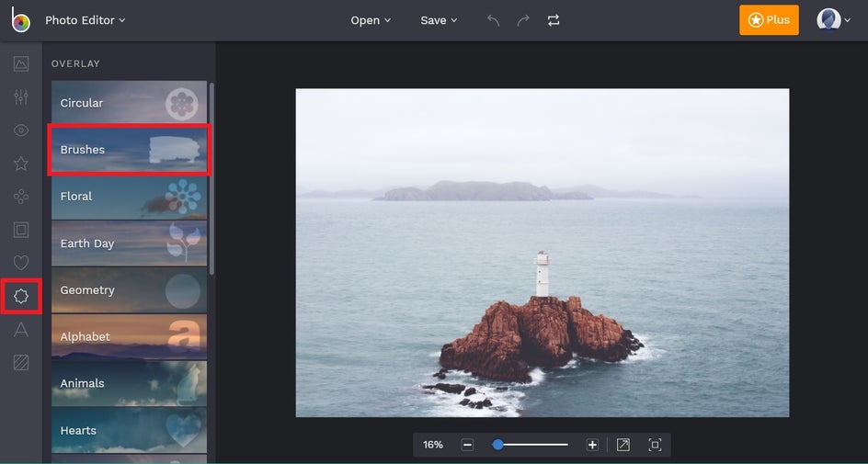The image size is (868, 464).
Task: Open the user profile avatar menu
Action: [833, 20]
